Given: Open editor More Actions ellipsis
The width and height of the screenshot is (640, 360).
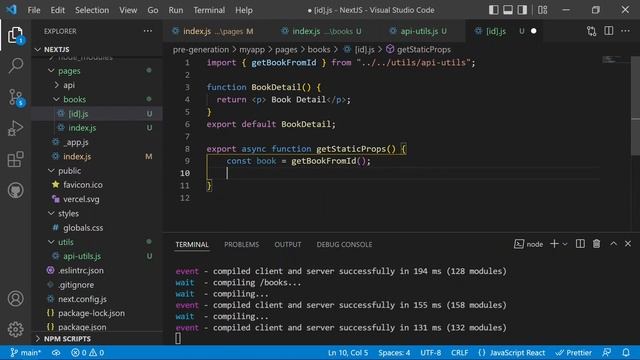Looking at the screenshot, I should pos(625,31).
